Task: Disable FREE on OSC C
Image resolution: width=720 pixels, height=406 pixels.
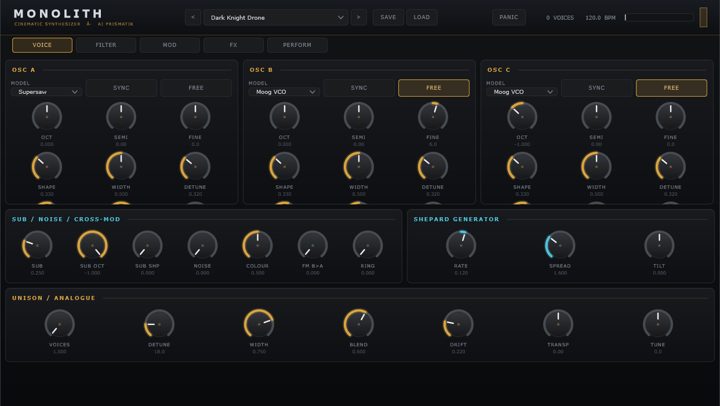Action: 671,88
